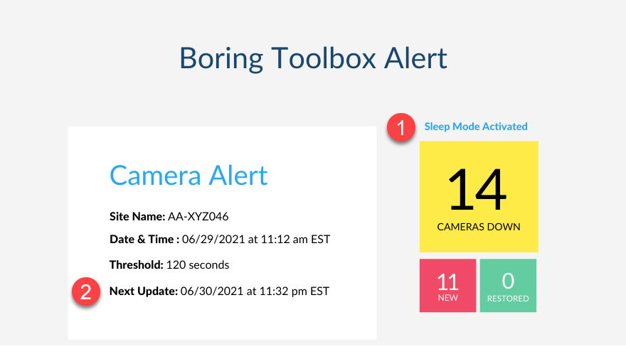Click the green 0 Restored tile
Screen dimensions: 626x364
click(x=508, y=285)
